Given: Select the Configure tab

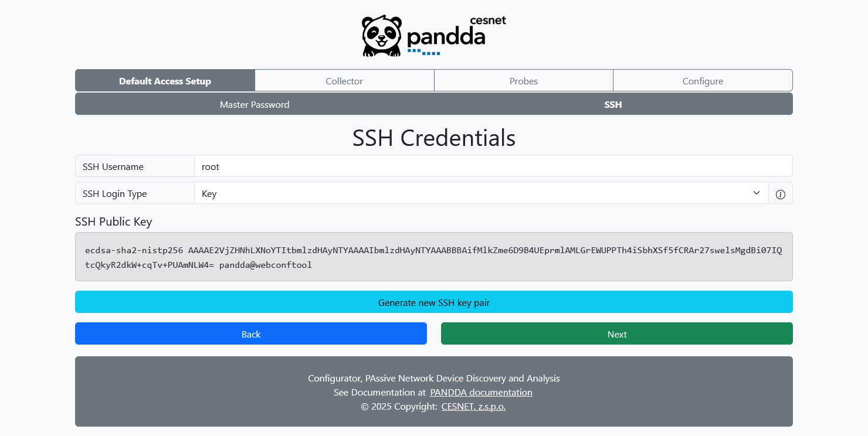Looking at the screenshot, I should pos(703,81).
